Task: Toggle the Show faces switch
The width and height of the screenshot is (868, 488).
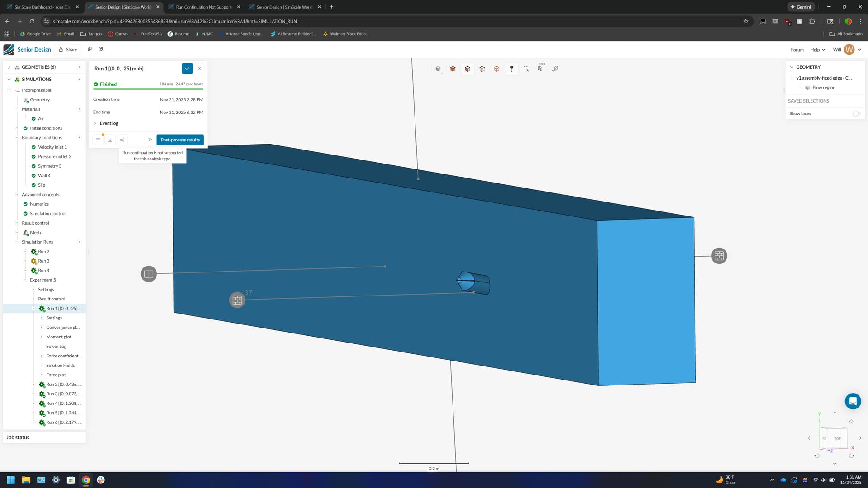Action: (855, 113)
